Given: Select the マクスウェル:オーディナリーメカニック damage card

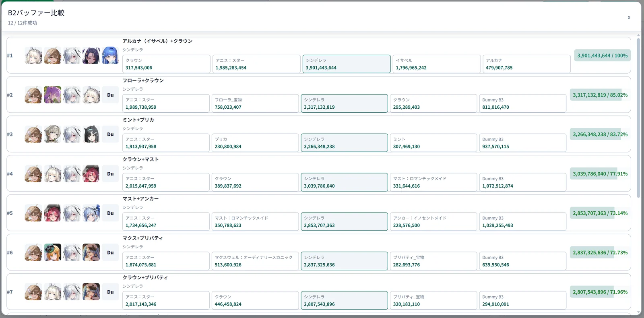Looking at the screenshot, I should click(x=255, y=261).
